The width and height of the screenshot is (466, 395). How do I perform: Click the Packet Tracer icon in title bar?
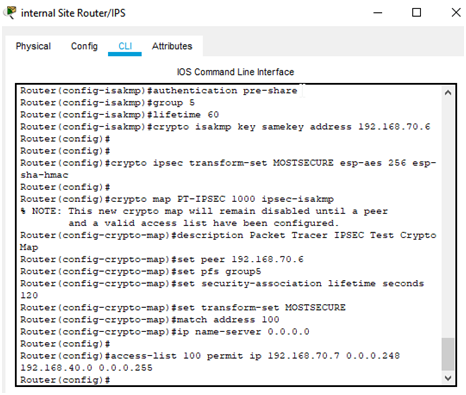(x=10, y=13)
